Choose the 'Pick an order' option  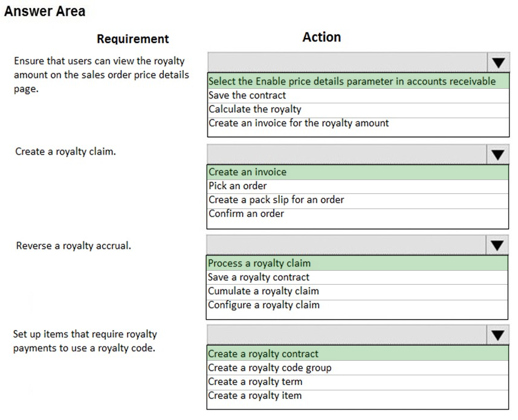pyautogui.click(x=358, y=186)
